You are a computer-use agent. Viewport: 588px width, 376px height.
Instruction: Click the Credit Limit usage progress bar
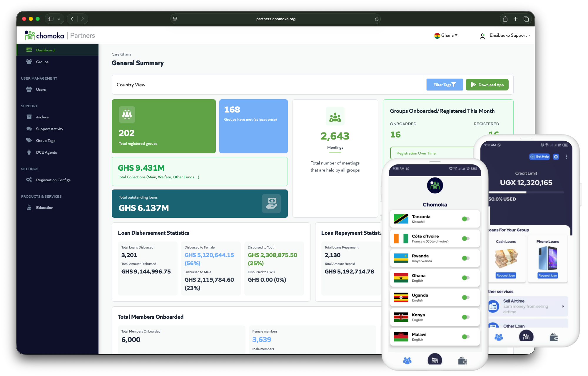click(x=526, y=192)
